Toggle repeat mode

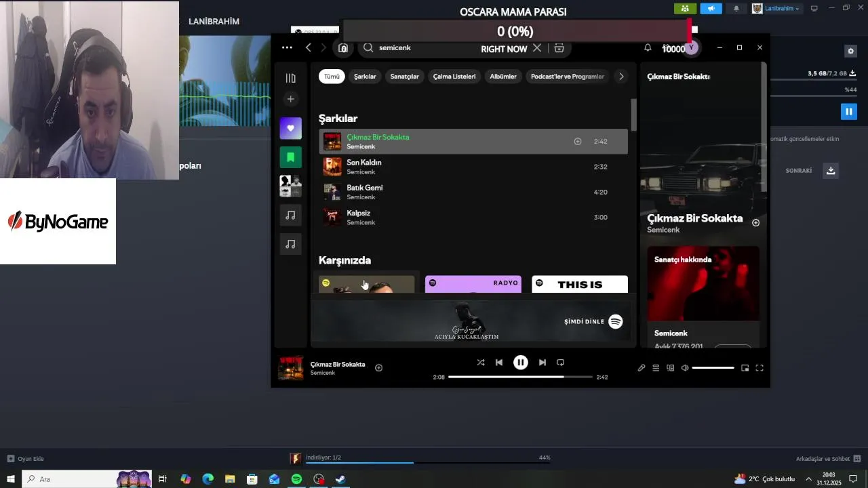click(560, 363)
